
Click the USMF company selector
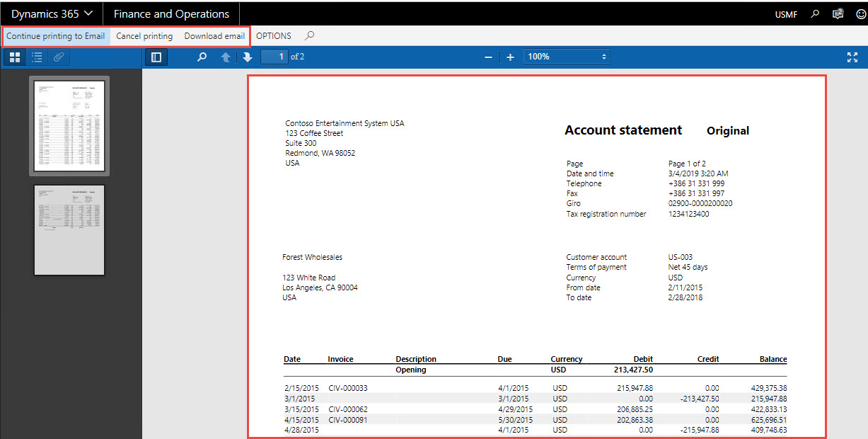pos(786,14)
